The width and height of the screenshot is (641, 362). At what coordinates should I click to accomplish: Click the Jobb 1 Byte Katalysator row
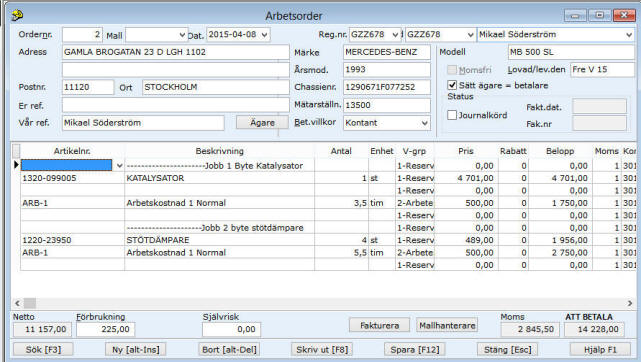coord(220,166)
